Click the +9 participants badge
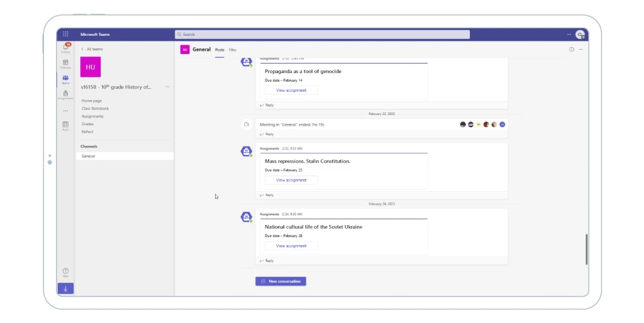Viewport: 644px width, 323px height. tap(502, 124)
